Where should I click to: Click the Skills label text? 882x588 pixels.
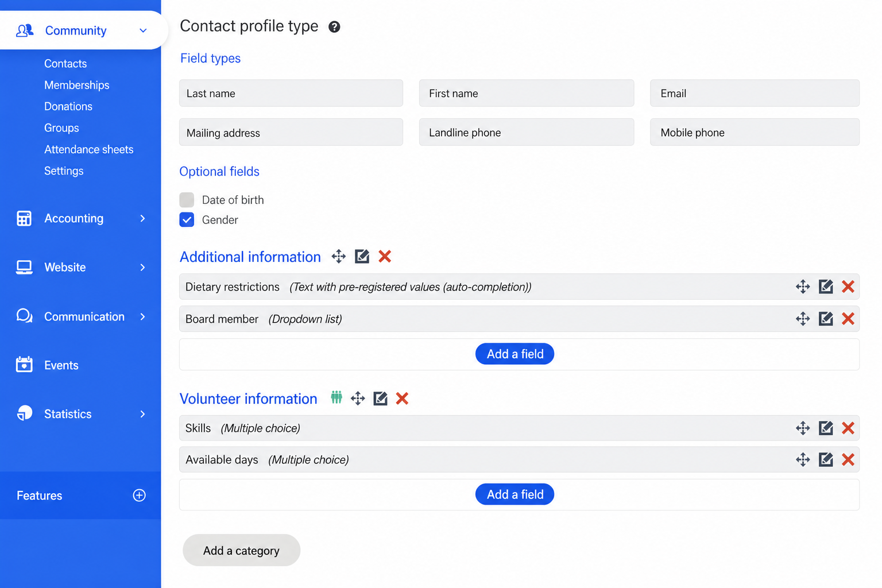pos(198,428)
